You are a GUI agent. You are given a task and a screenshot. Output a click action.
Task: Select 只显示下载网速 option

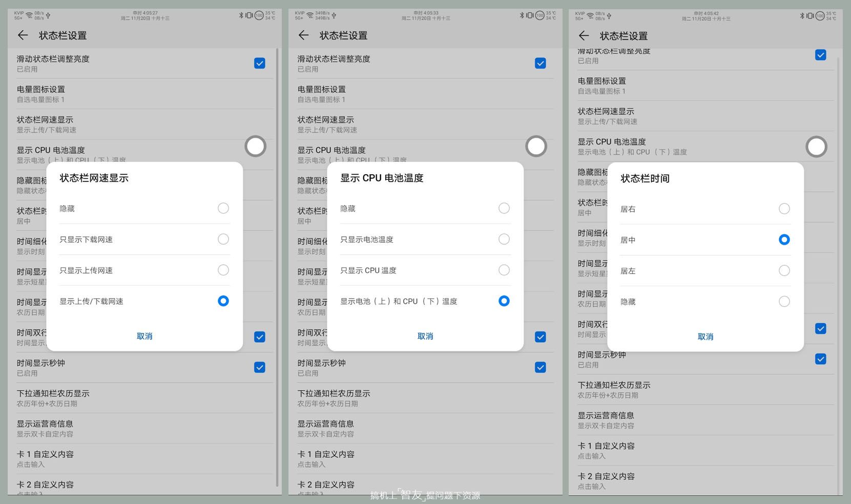144,239
